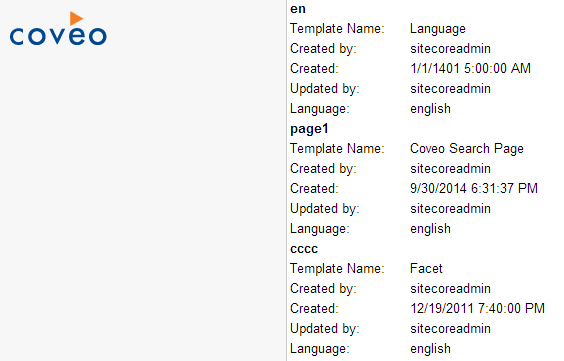
Task: Click 'Template Name:' label under page1
Action: (x=337, y=148)
